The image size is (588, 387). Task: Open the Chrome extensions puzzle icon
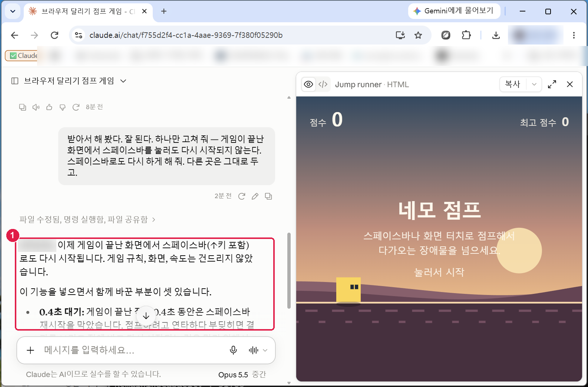(466, 35)
